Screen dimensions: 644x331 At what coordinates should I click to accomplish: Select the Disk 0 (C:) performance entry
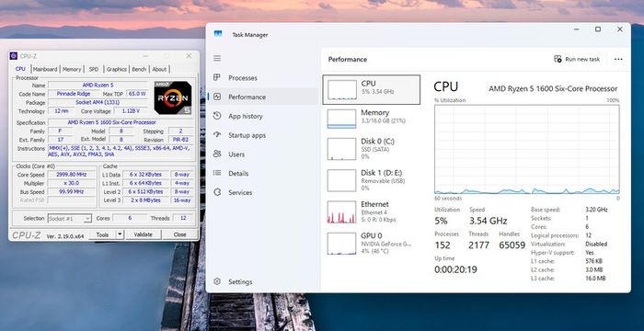pyautogui.click(x=372, y=149)
